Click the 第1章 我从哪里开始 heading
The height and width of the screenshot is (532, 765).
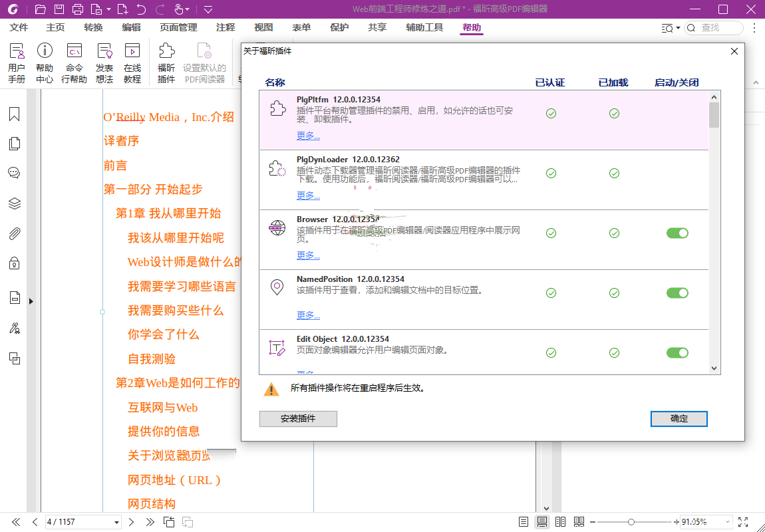pyautogui.click(x=168, y=213)
